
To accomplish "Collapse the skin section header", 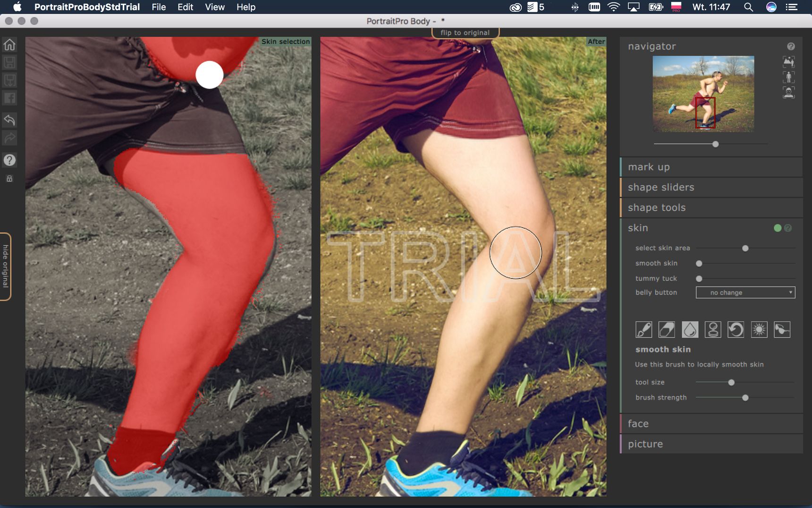I will click(x=711, y=228).
